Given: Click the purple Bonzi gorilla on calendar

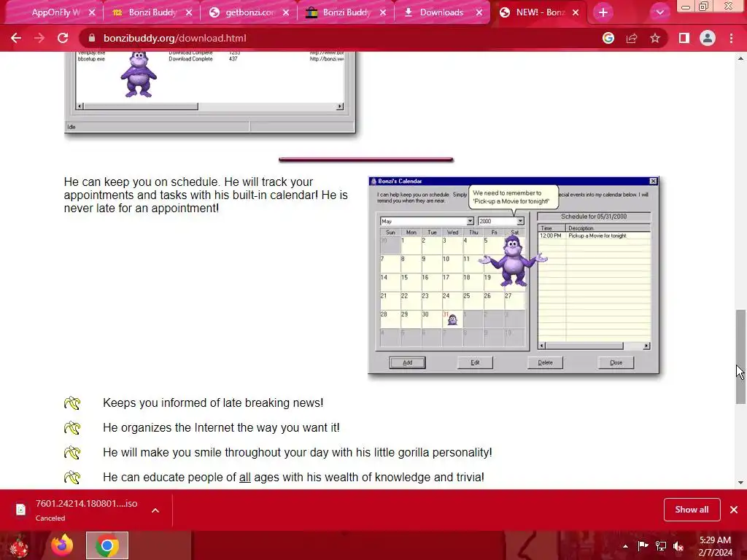Looking at the screenshot, I should (513, 260).
